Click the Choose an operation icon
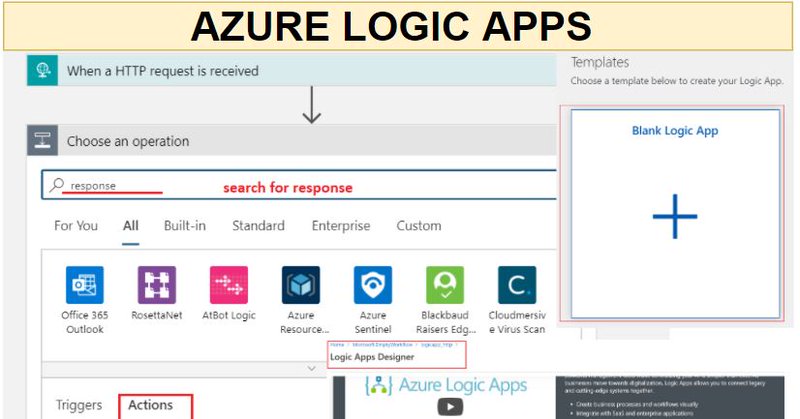 click(x=42, y=140)
